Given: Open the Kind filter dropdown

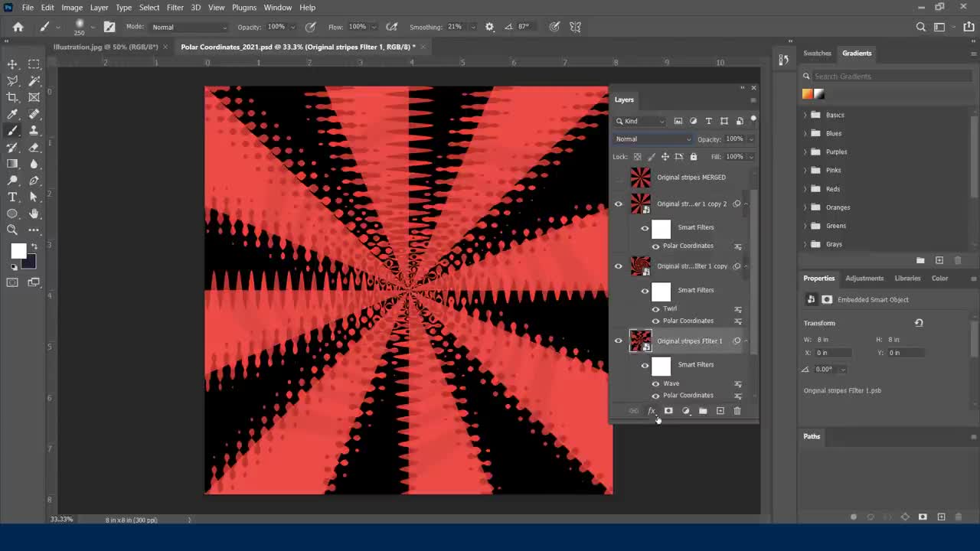Looking at the screenshot, I should coord(641,121).
